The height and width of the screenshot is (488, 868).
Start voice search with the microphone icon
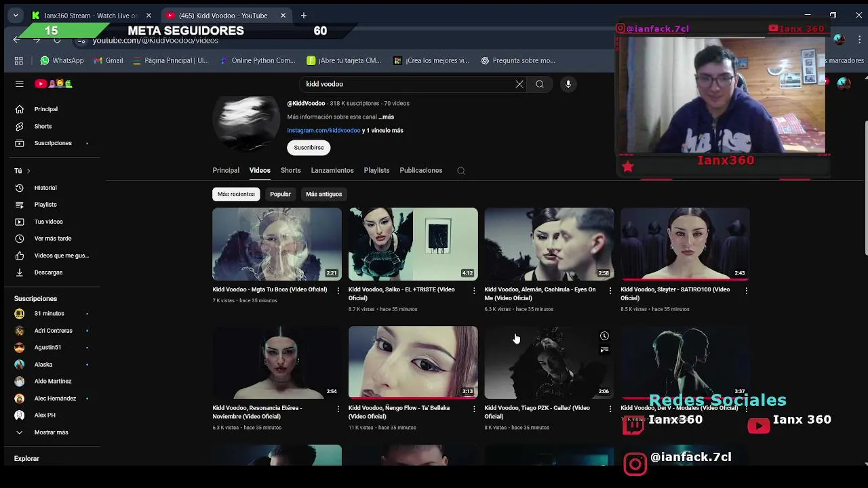(x=568, y=84)
